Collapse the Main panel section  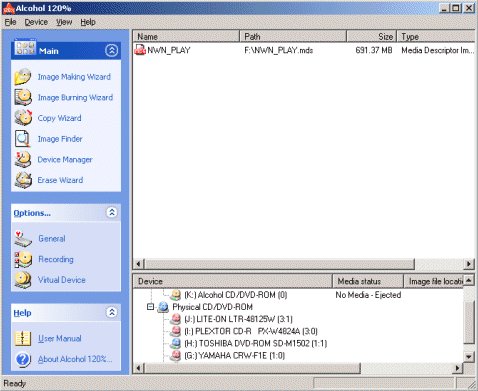(x=112, y=51)
